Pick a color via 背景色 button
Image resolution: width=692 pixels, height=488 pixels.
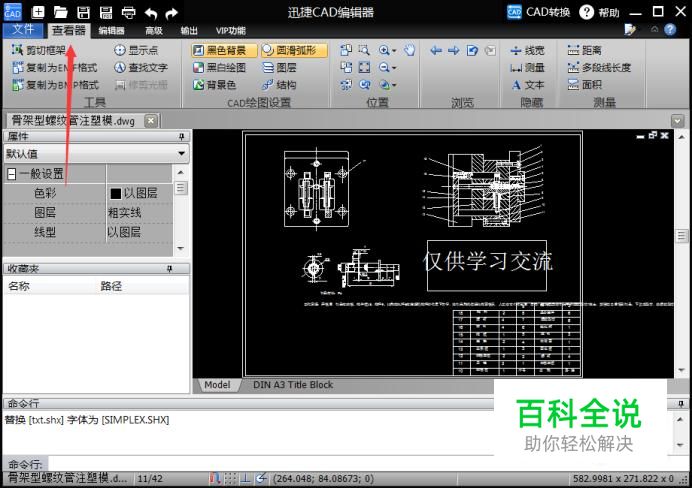pyautogui.click(x=214, y=85)
